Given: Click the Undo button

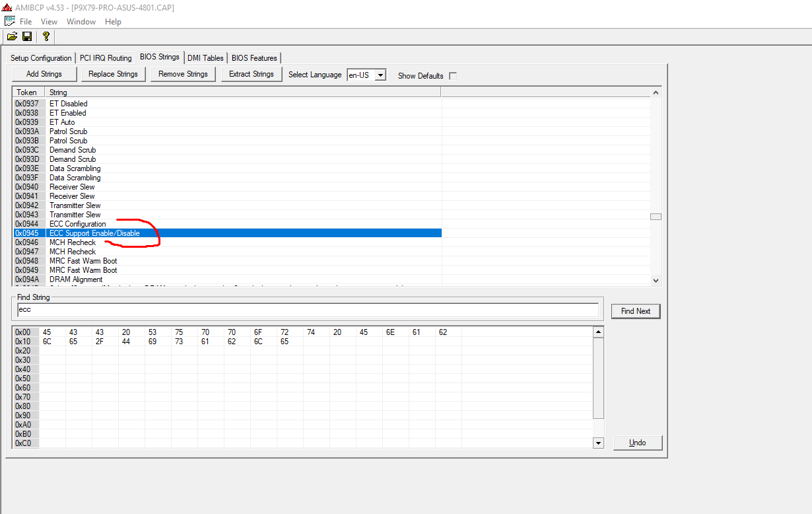Looking at the screenshot, I should tap(638, 443).
